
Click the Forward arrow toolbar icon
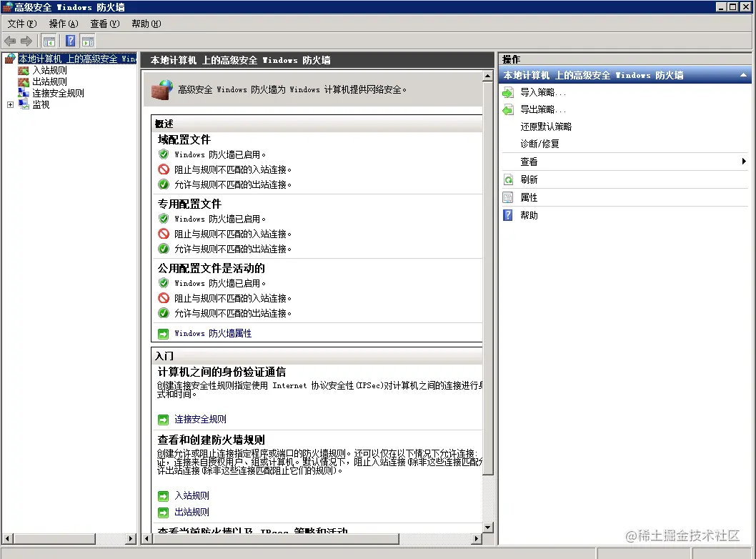[26, 41]
